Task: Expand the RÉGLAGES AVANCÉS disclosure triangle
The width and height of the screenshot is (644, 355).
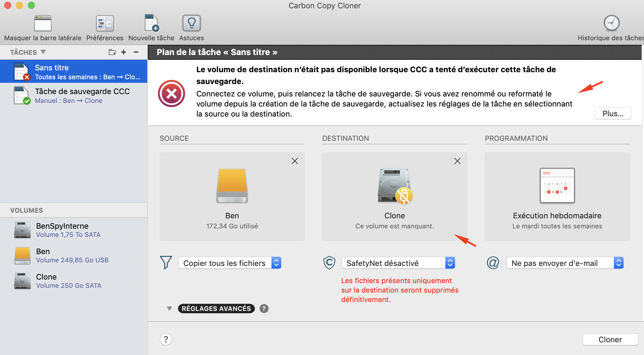Action: (169, 309)
